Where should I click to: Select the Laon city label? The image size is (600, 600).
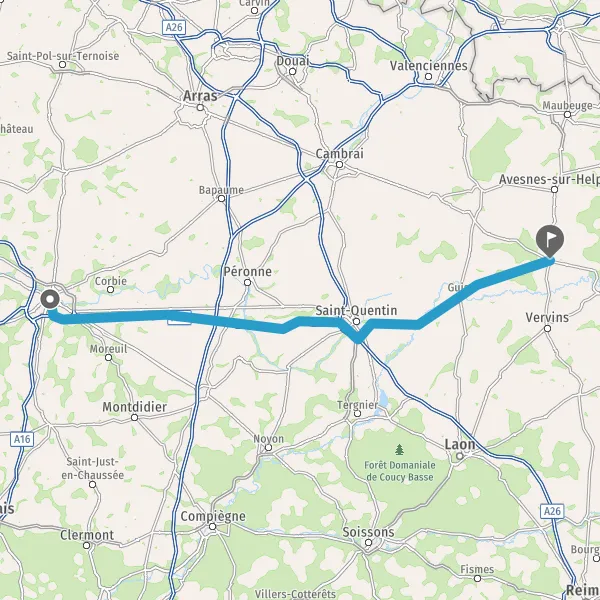click(x=460, y=444)
